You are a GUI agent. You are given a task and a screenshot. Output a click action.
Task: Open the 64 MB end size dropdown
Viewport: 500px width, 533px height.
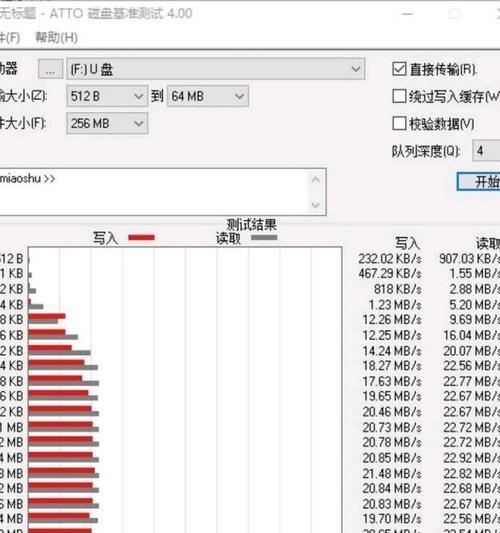(x=208, y=97)
